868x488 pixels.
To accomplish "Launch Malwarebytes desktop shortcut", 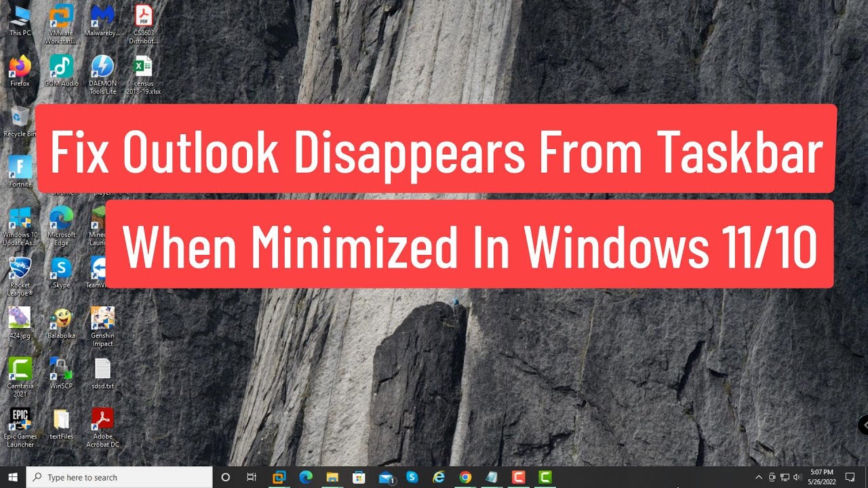I will click(102, 20).
